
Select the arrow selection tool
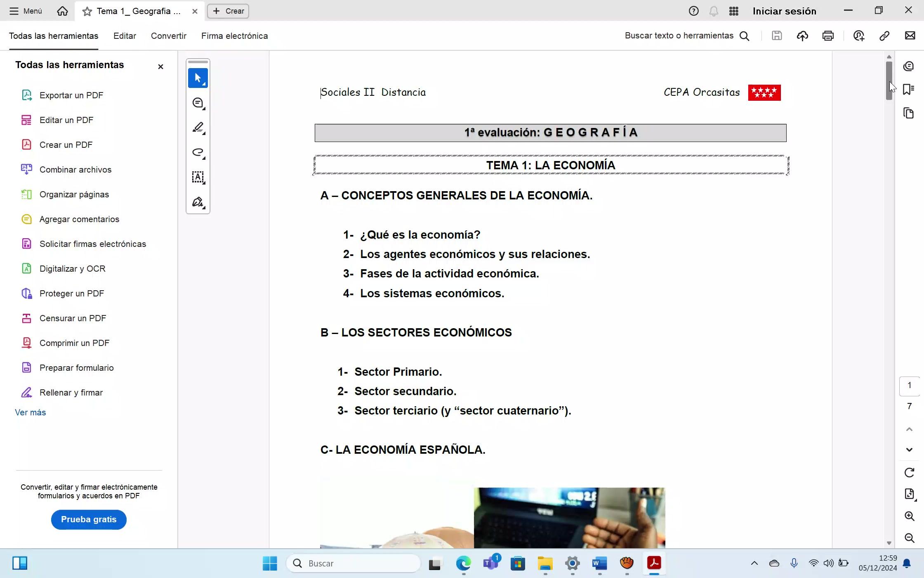198,78
